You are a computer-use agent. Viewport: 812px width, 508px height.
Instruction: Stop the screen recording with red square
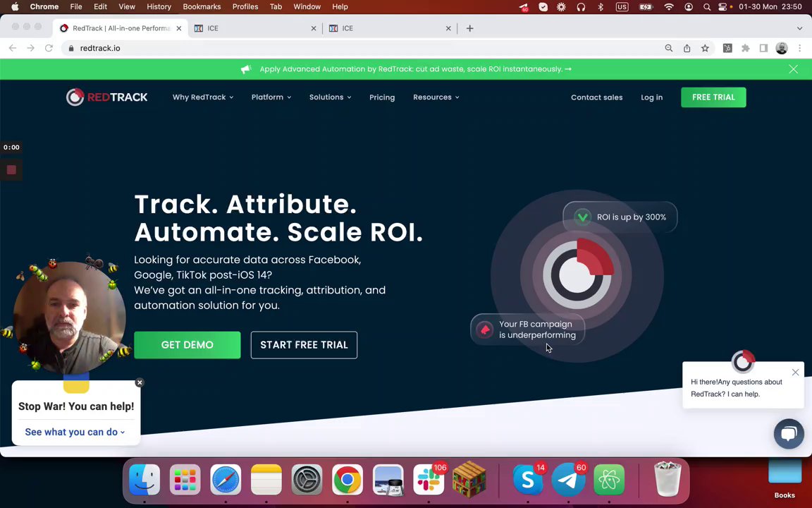pyautogui.click(x=11, y=169)
